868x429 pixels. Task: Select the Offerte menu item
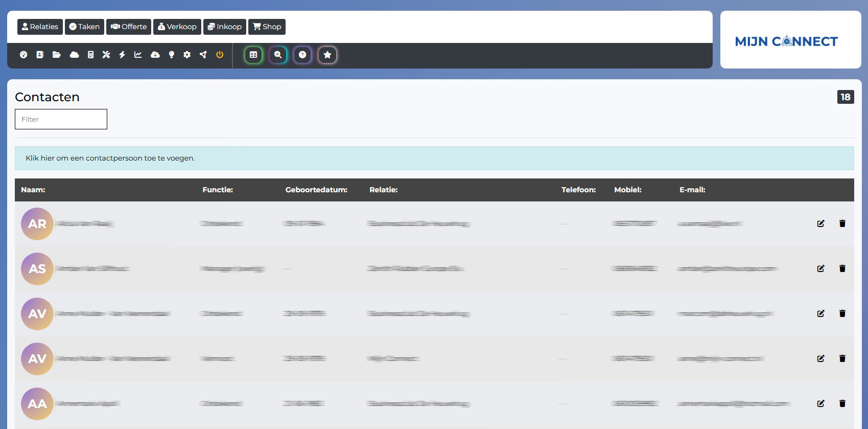(129, 27)
